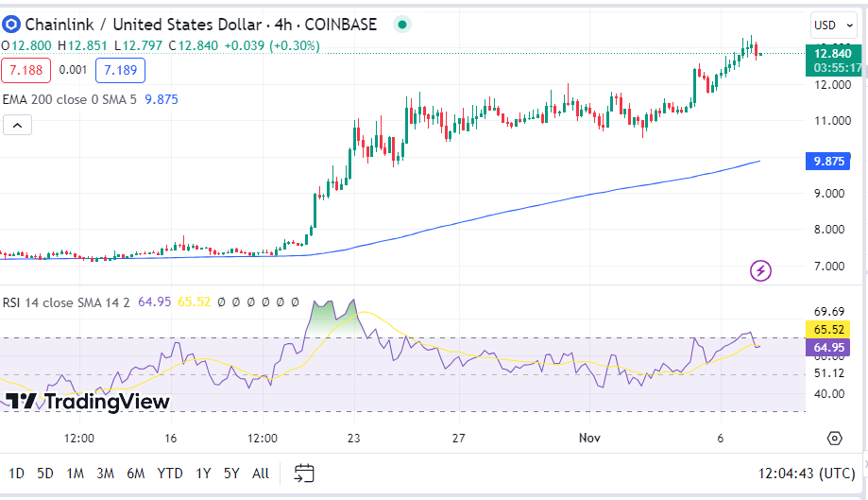Click the EMA 200 indicator legend
Viewport: 868px width, 500px height.
[x=70, y=99]
